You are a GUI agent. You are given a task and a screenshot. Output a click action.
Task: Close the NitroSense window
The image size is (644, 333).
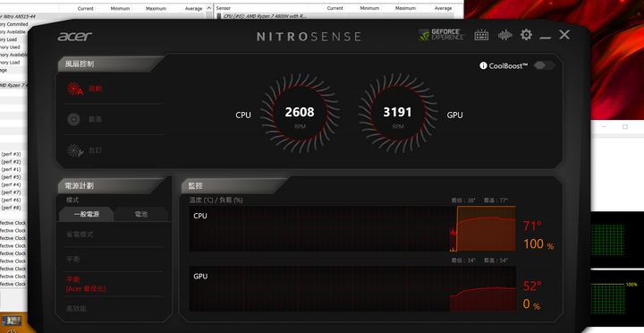(564, 35)
